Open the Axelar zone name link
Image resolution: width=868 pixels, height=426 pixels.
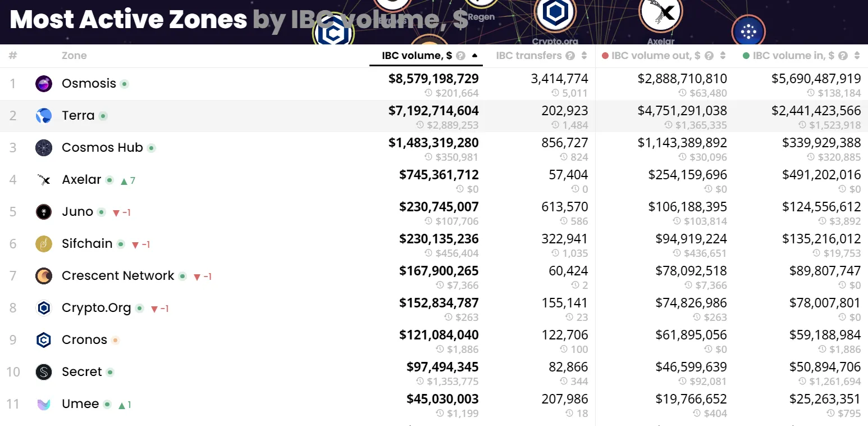coord(81,179)
